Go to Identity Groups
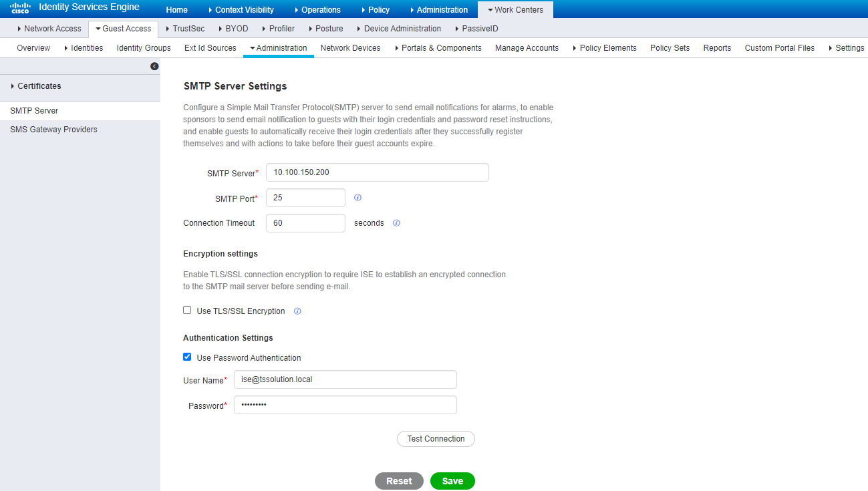Viewport: 868px width, 491px height. (144, 48)
